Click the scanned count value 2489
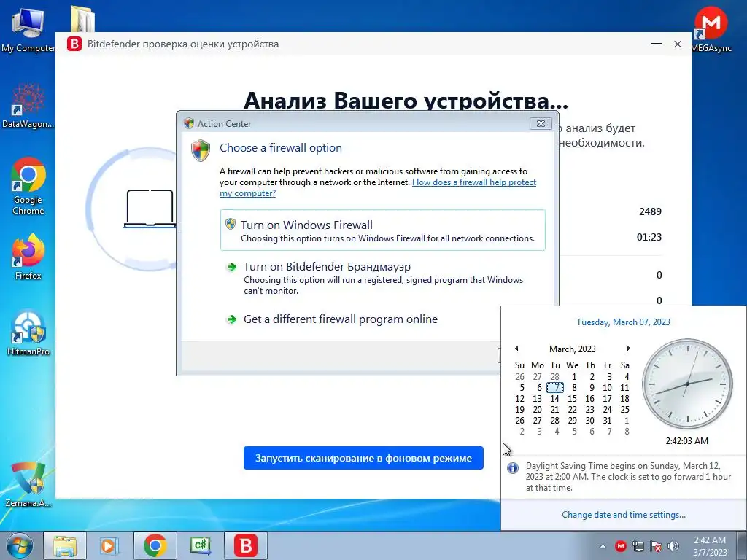747x560 pixels. point(650,211)
